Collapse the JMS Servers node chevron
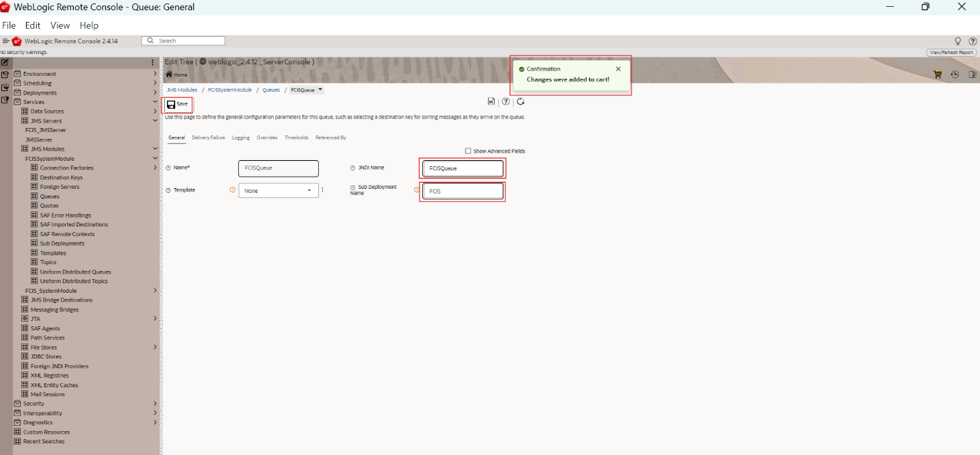The width and height of the screenshot is (980, 455). (x=155, y=121)
